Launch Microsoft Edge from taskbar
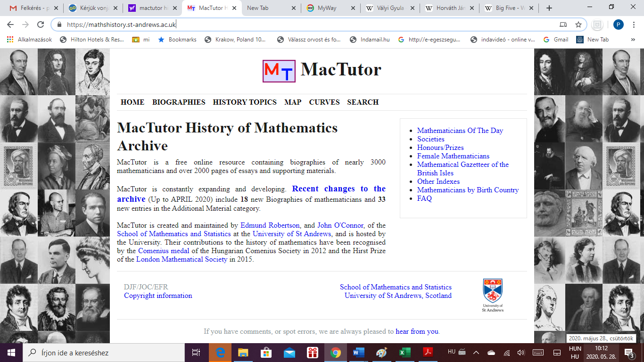The image size is (644, 362). [x=220, y=353]
